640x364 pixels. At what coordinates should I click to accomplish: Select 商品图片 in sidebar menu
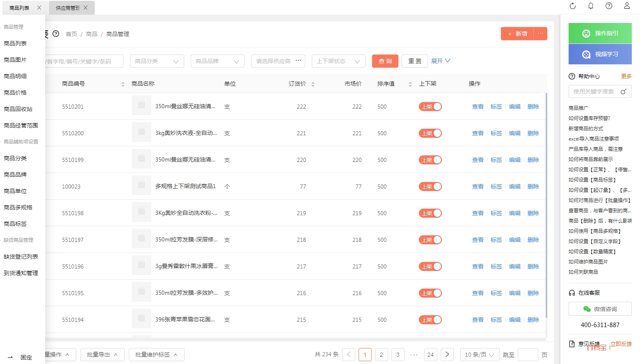15,60
